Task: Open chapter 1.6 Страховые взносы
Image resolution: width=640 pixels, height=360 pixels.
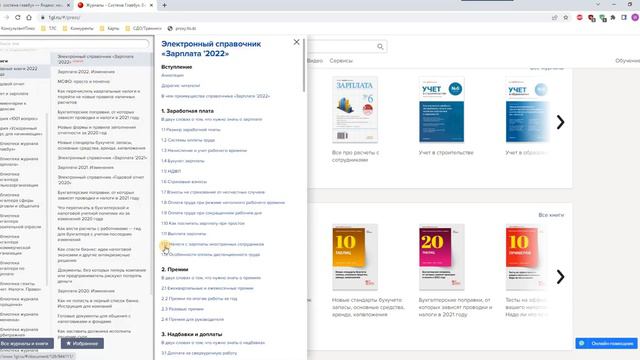Action: point(184,182)
